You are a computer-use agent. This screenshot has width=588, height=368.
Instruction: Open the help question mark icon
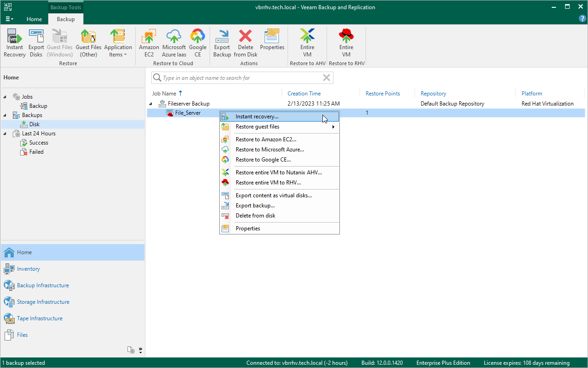(582, 19)
